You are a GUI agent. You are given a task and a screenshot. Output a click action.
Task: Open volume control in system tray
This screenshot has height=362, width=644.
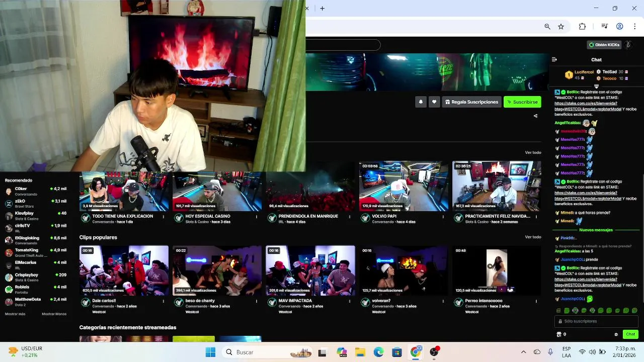[592, 352]
